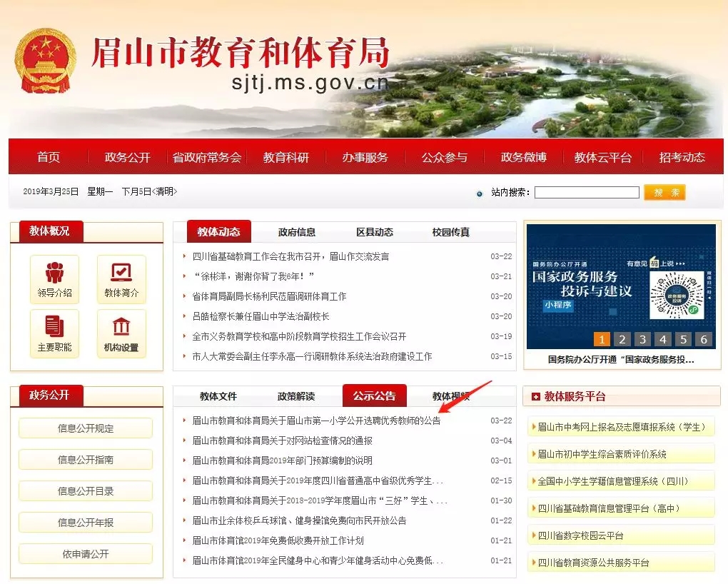Select the 教体文件 tab
728x584 pixels.
pos(218,396)
